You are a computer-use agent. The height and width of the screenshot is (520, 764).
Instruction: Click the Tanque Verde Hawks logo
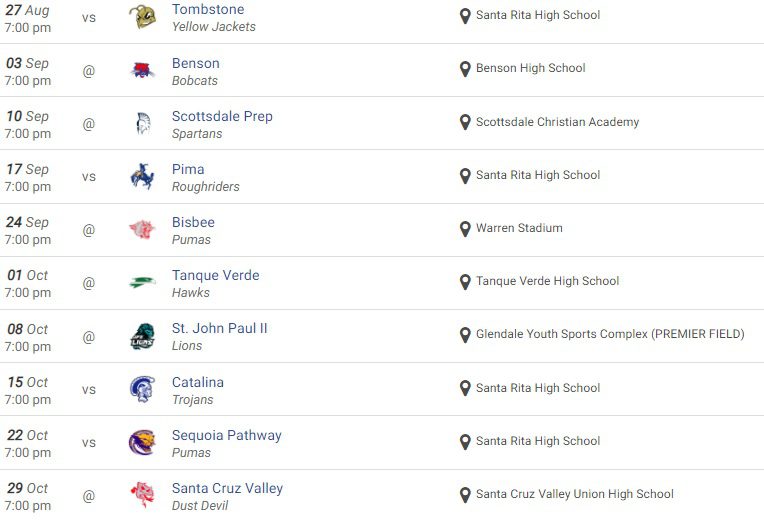[x=142, y=283]
